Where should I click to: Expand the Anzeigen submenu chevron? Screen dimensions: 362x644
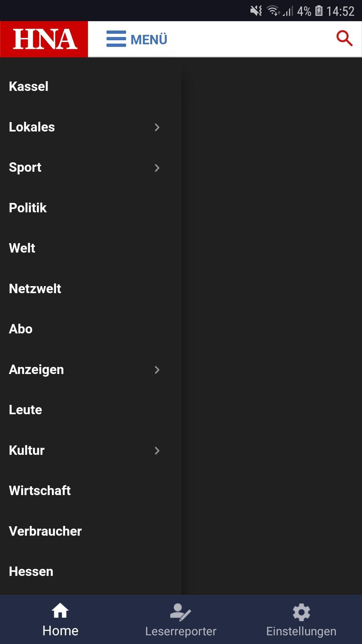pyautogui.click(x=157, y=370)
